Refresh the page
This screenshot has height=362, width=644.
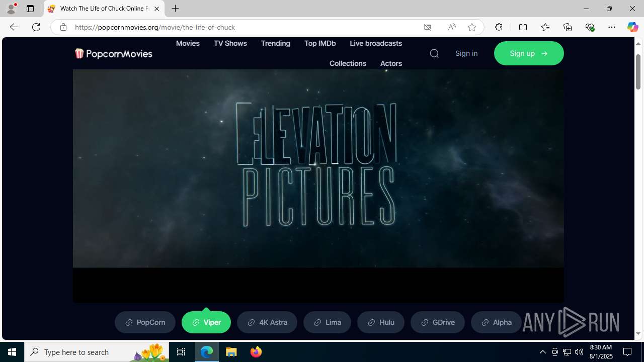[36, 27]
